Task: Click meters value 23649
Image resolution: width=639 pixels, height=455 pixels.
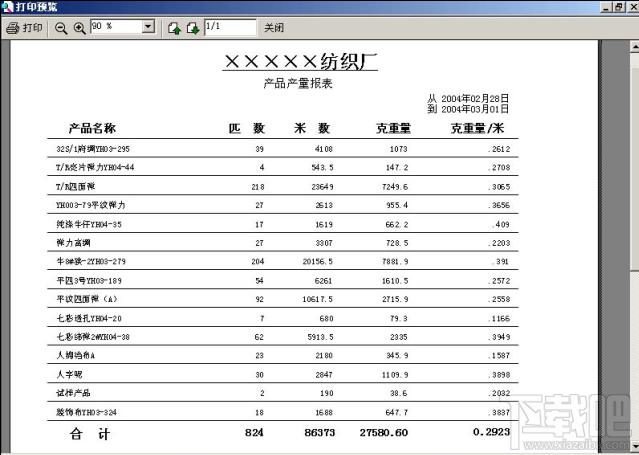Action: click(322, 187)
